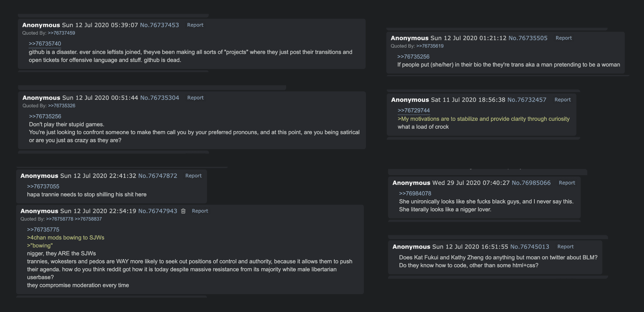Open post number link No.76735505
This screenshot has height=312, width=644.
528,38
